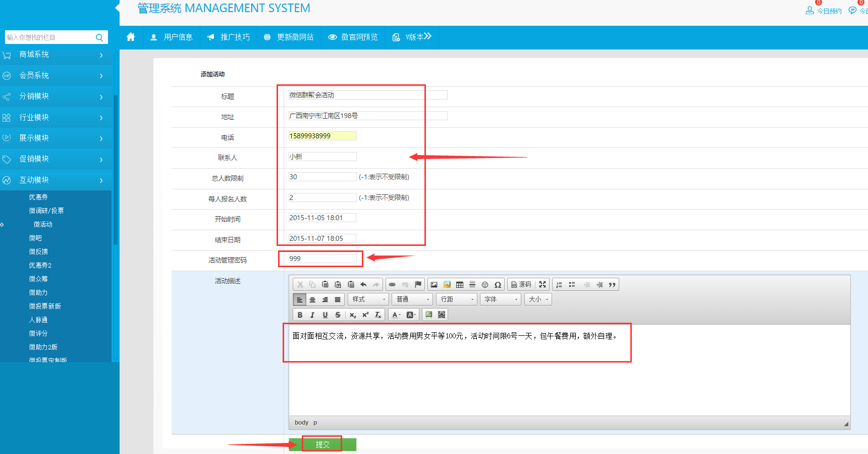Open the text color picker
868x454 pixels.
397,315
